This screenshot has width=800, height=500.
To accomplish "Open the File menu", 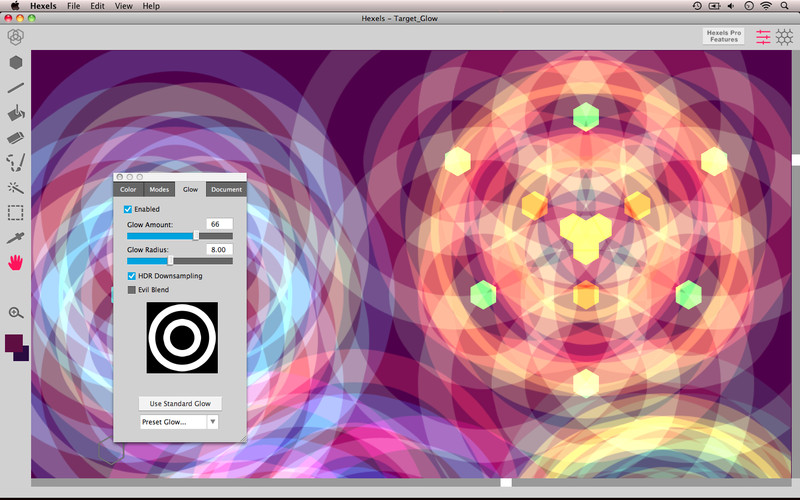I will [73, 6].
